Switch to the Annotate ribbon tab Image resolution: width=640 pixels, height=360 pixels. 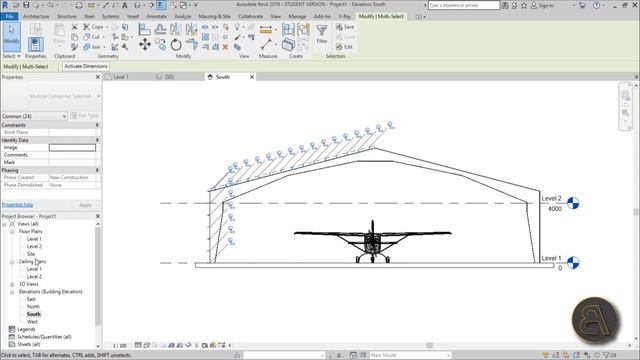coord(157,16)
